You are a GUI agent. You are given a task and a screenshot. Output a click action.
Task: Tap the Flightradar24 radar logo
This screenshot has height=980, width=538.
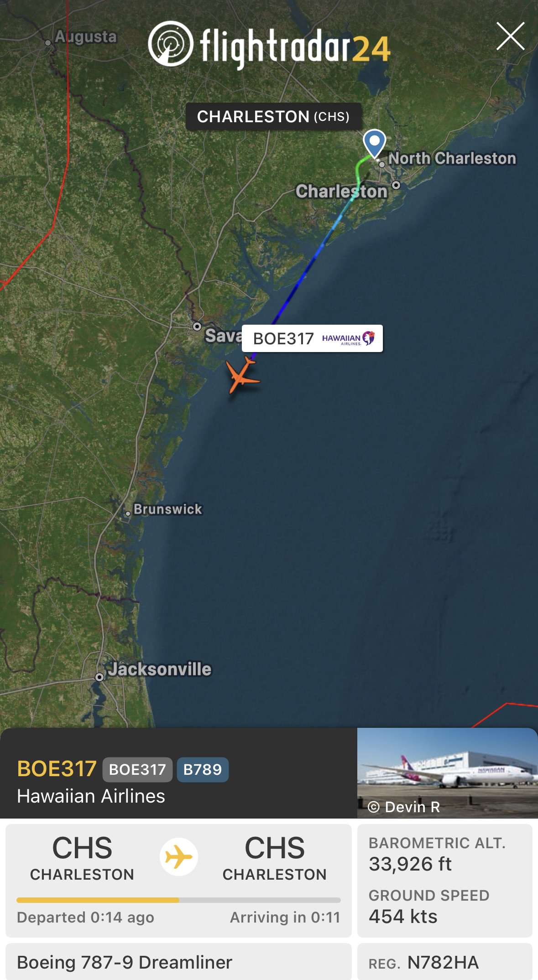pyautogui.click(x=171, y=43)
